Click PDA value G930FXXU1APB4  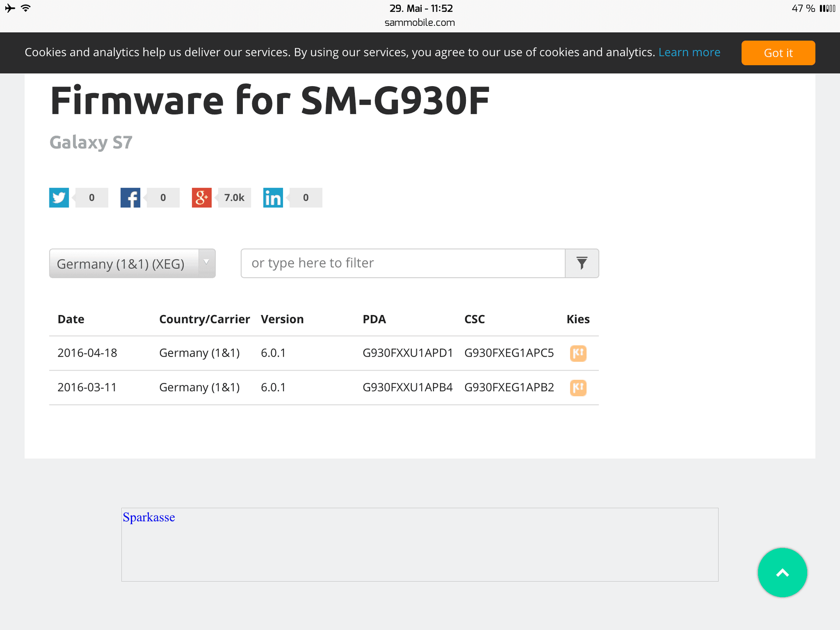pyautogui.click(x=408, y=388)
